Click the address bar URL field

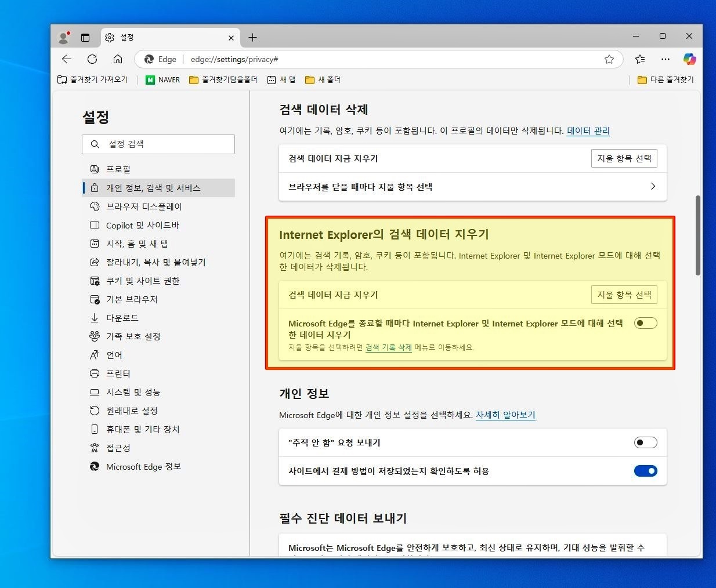click(x=378, y=59)
